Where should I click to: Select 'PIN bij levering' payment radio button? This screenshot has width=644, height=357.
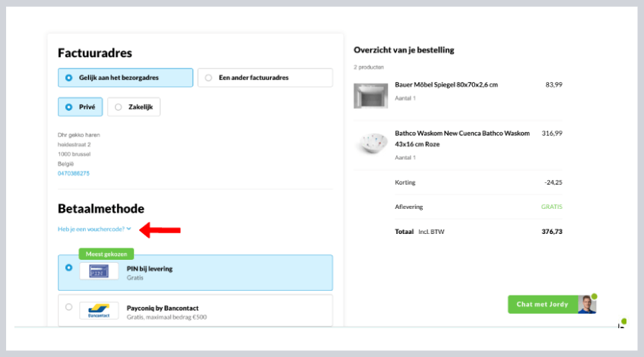pyautogui.click(x=68, y=267)
